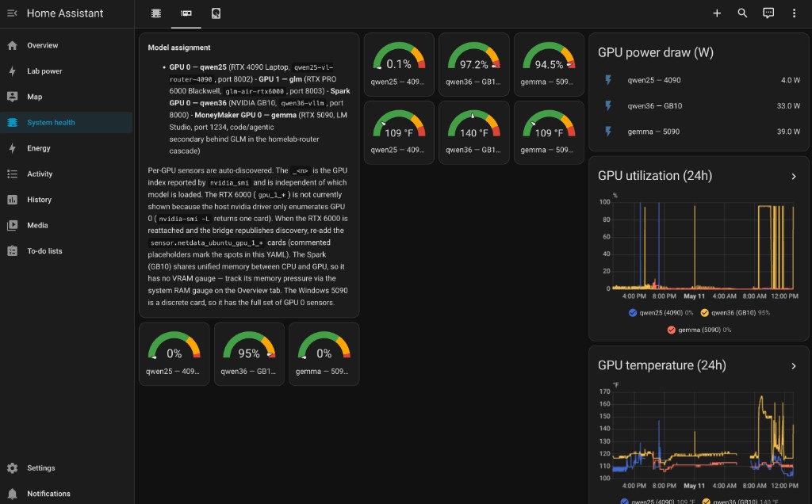Image resolution: width=812 pixels, height=504 pixels.
Task: Click the Home Assistant title
Action: [65, 13]
